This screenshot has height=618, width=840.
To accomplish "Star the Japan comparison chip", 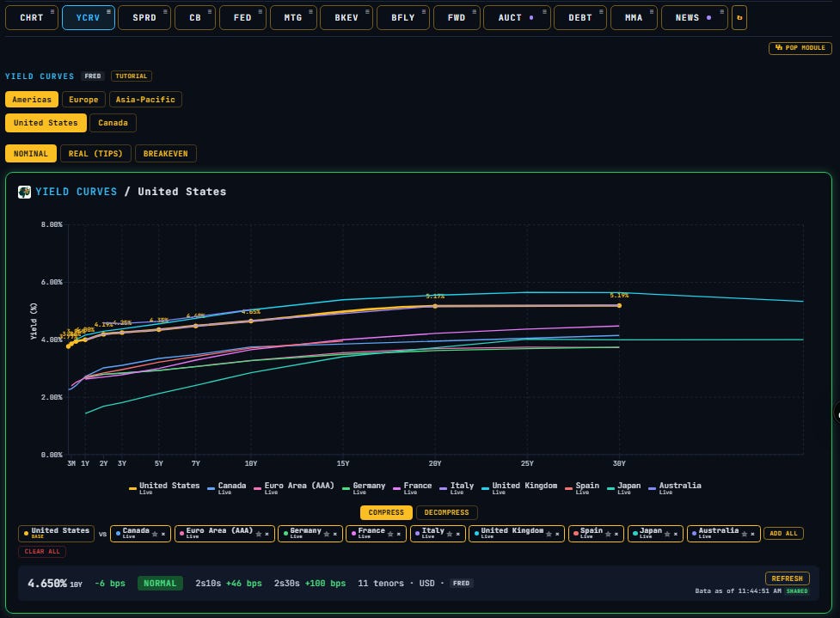I will click(667, 534).
